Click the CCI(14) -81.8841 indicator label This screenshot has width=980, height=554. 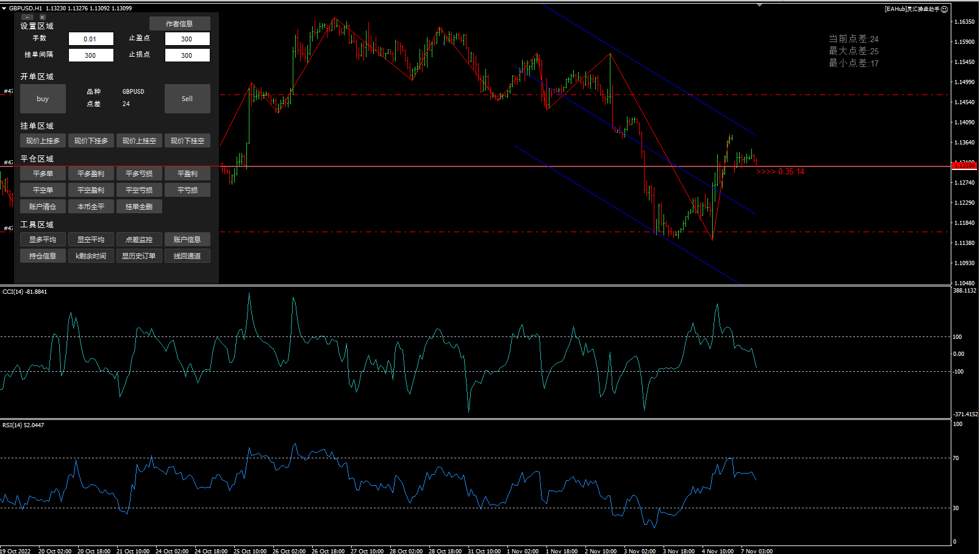[24, 292]
